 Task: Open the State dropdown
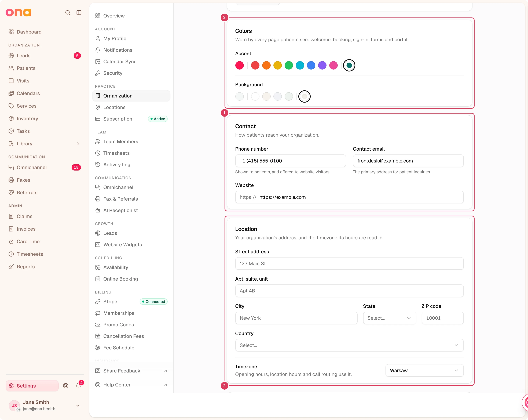pyautogui.click(x=389, y=318)
